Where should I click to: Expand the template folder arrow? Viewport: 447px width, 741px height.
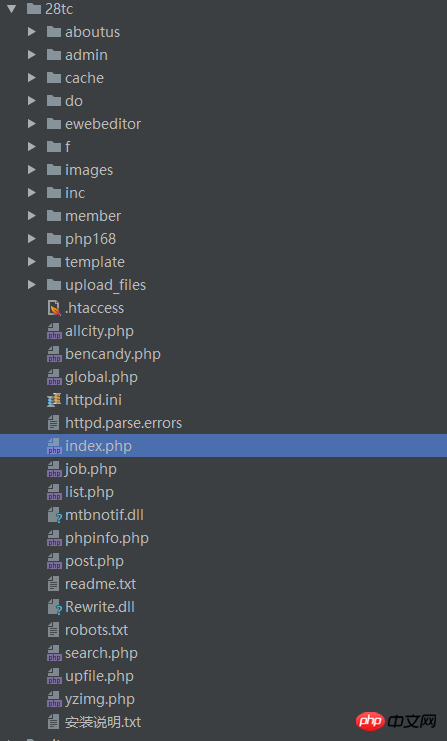(x=32, y=262)
